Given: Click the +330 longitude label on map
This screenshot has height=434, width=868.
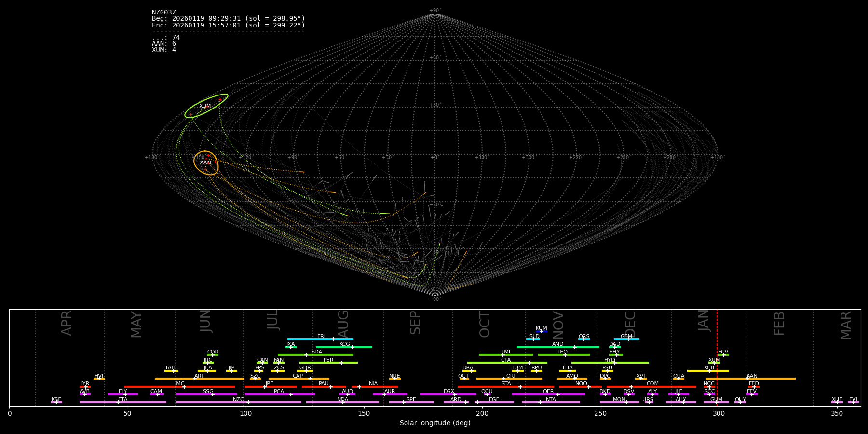Looking at the screenshot, I should point(481,157).
